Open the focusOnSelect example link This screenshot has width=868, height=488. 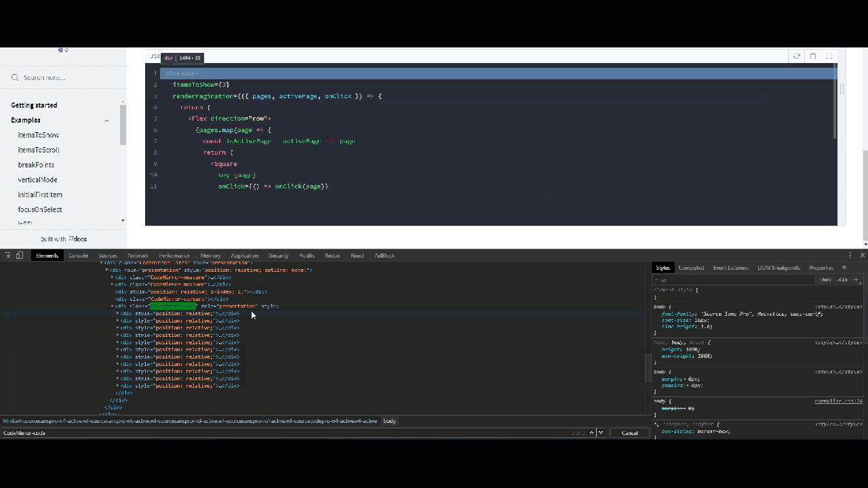point(40,209)
